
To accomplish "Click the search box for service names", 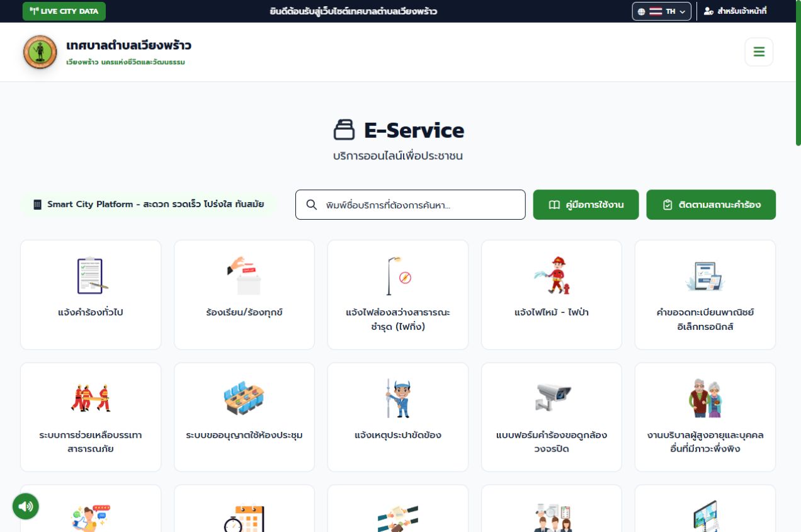I will (410, 205).
